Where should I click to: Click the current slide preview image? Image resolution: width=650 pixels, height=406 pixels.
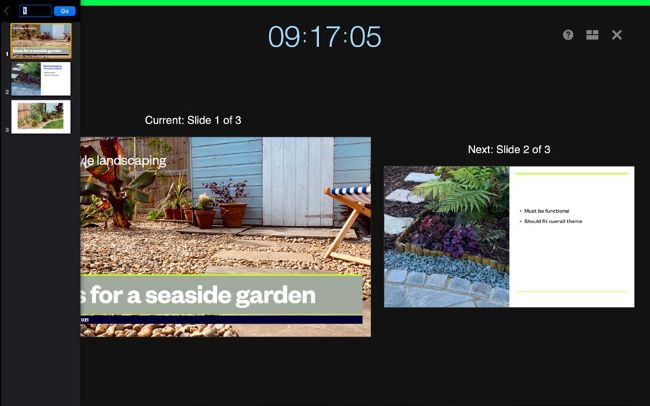[226, 237]
